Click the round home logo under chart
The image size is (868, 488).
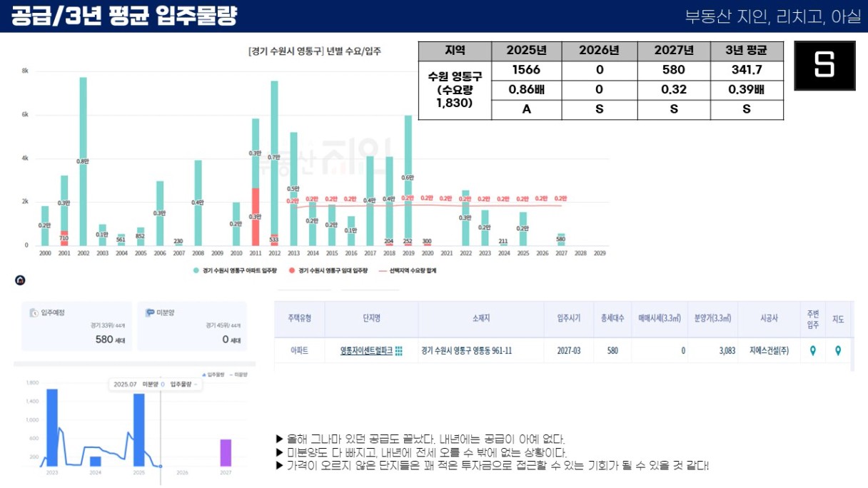pyautogui.click(x=20, y=280)
